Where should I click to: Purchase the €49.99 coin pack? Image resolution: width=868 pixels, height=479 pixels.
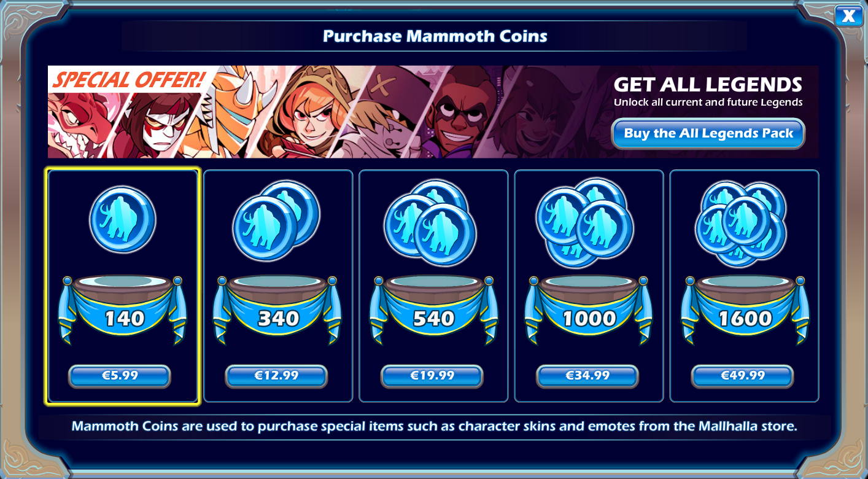click(x=743, y=376)
